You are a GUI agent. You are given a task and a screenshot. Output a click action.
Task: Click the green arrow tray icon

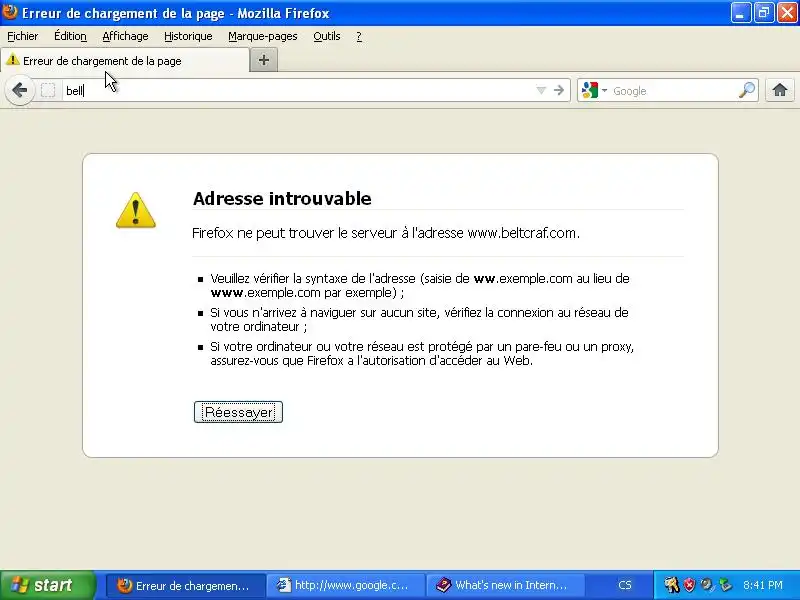725,585
